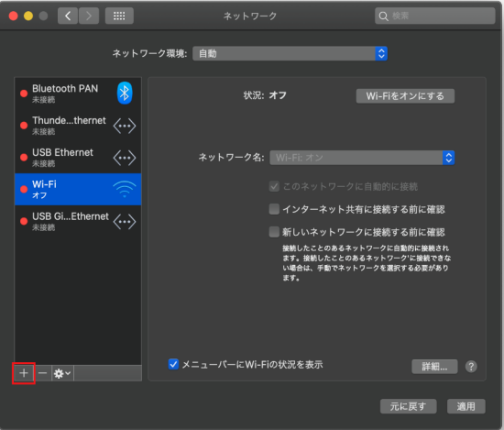Click the 詳細... button

pos(434,367)
